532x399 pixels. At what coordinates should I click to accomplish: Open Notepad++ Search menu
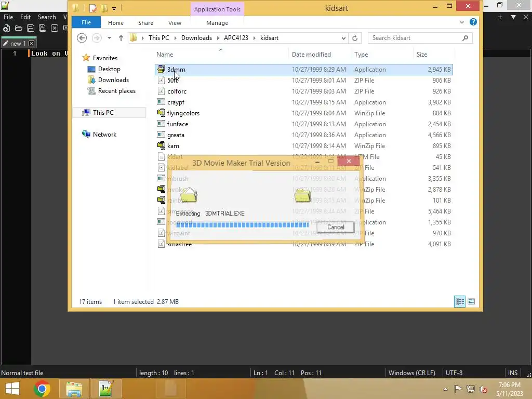tap(46, 17)
